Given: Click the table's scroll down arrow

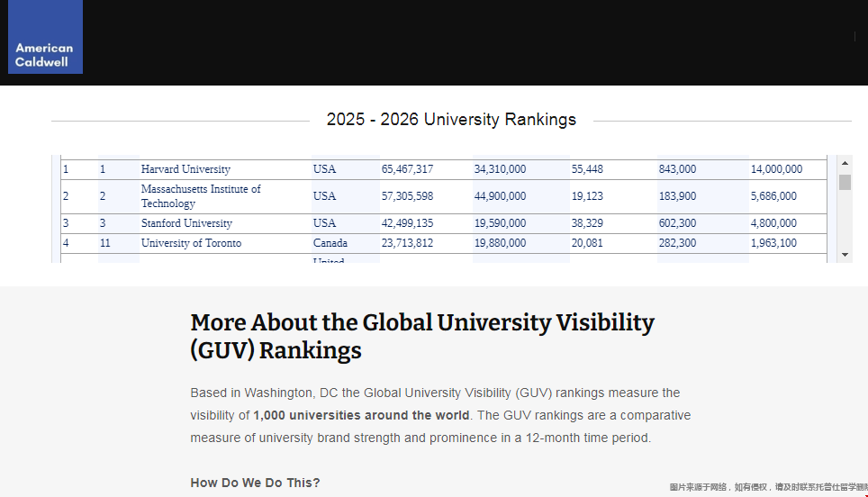Looking at the screenshot, I should pos(845,255).
